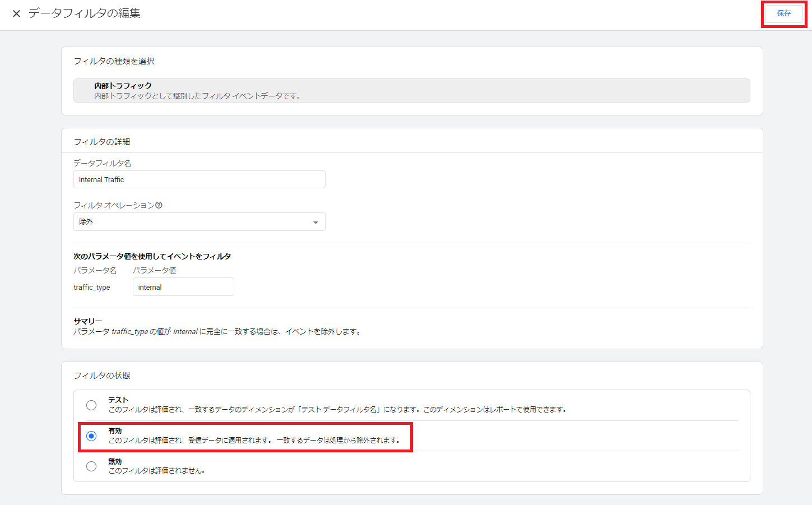Expand the 除外 filter operation dropdown
The height and width of the screenshot is (505, 812).
[x=199, y=222]
